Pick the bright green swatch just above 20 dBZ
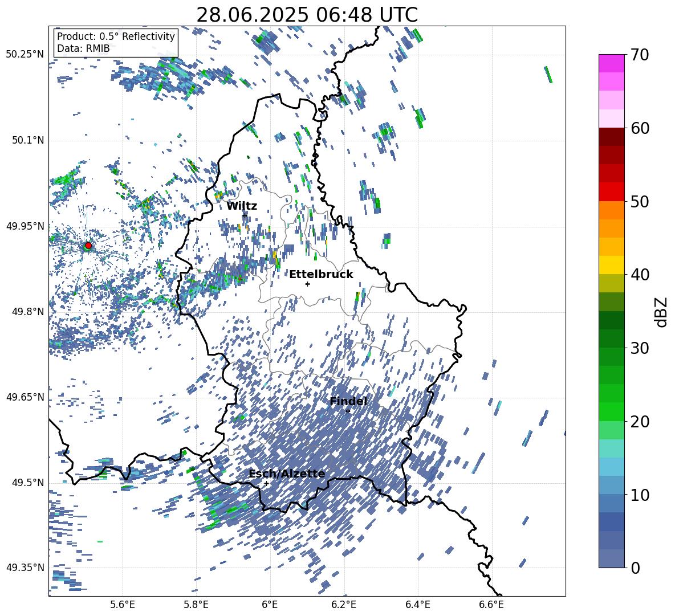This screenshot has height=616, width=675. pos(611,412)
